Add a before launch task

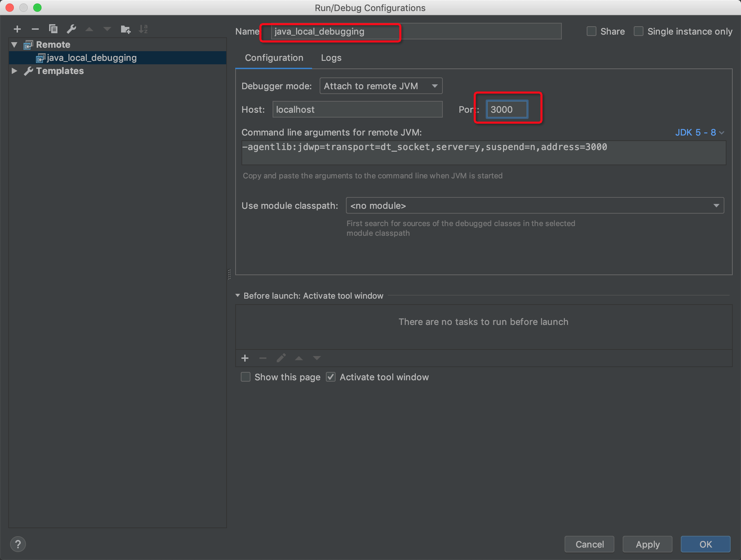[245, 358]
